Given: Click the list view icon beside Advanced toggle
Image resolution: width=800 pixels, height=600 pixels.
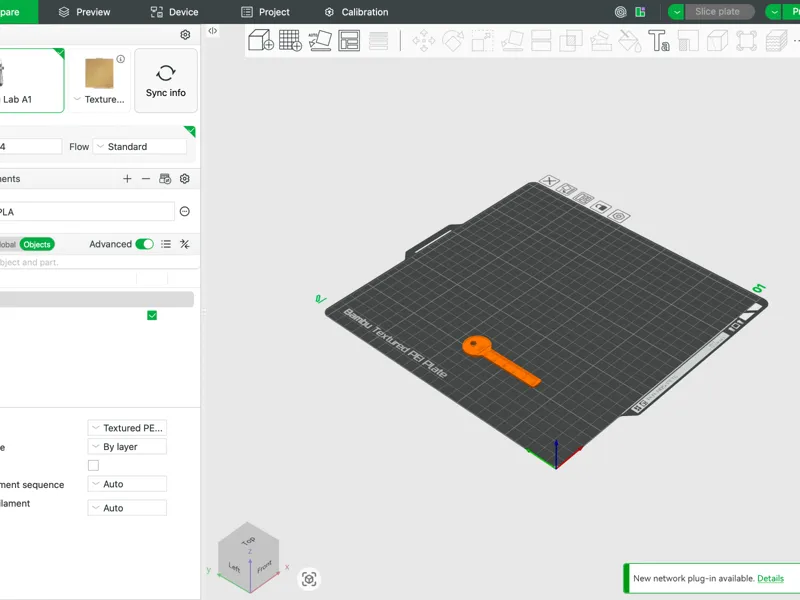Looking at the screenshot, I should point(166,244).
